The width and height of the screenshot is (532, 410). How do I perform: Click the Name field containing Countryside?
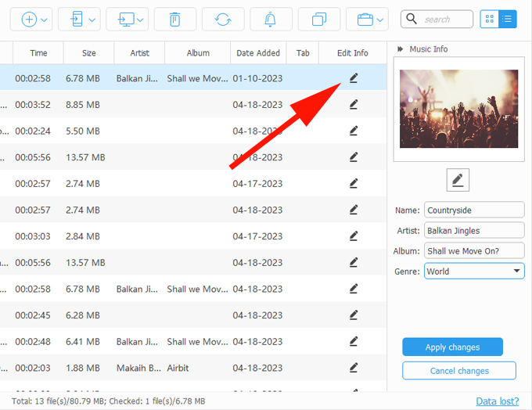click(x=473, y=210)
